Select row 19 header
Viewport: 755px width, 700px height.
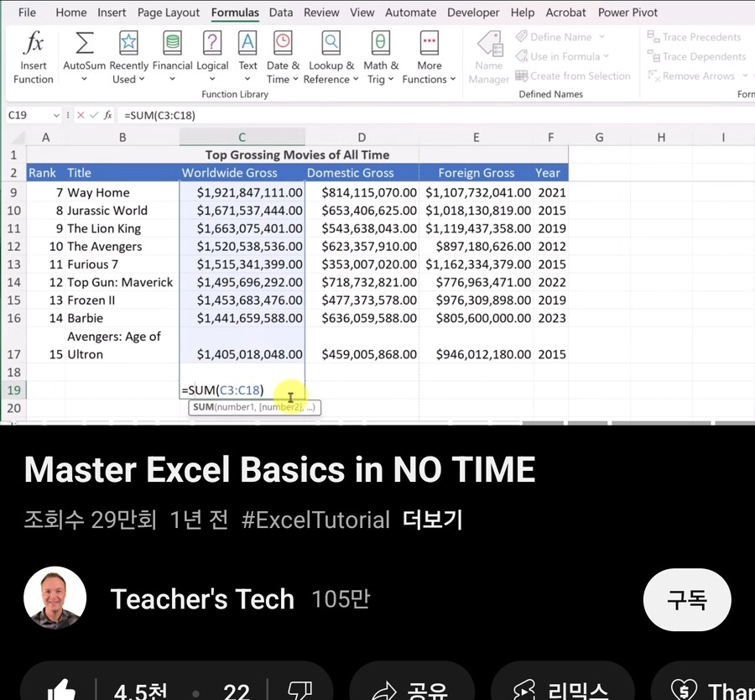tap(13, 390)
